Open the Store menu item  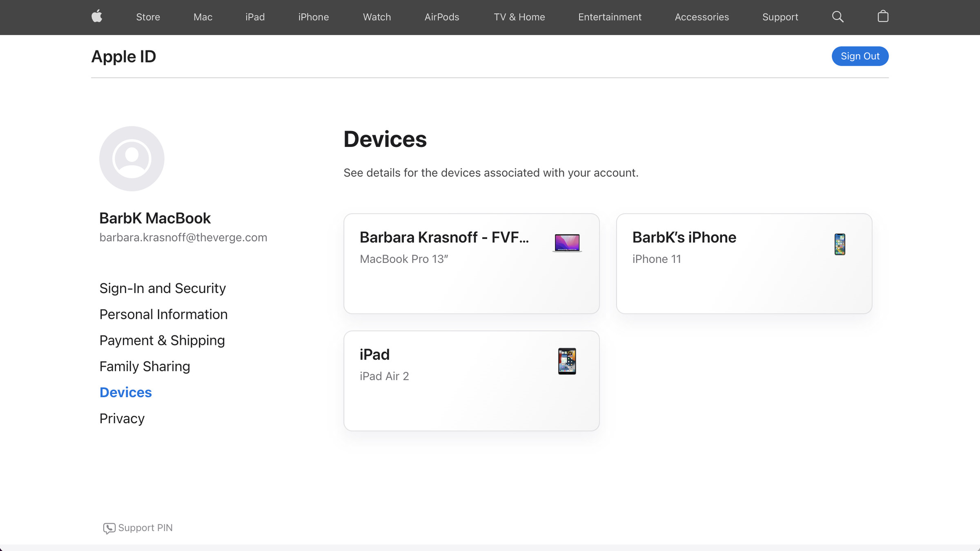(x=147, y=16)
